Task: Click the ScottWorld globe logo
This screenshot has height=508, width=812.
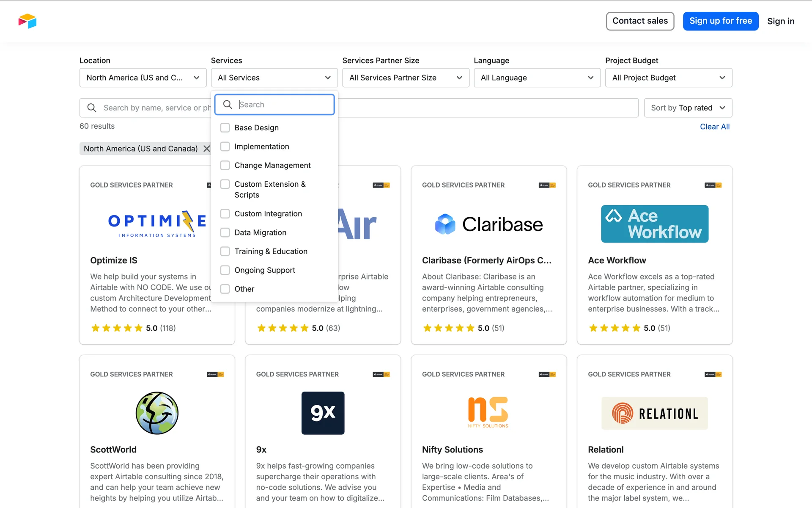Action: click(157, 413)
